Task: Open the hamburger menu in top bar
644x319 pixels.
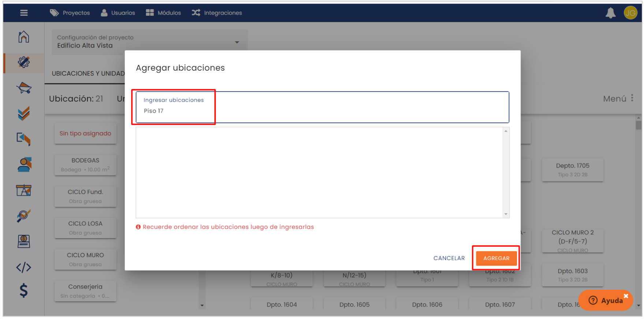Action: (x=24, y=13)
